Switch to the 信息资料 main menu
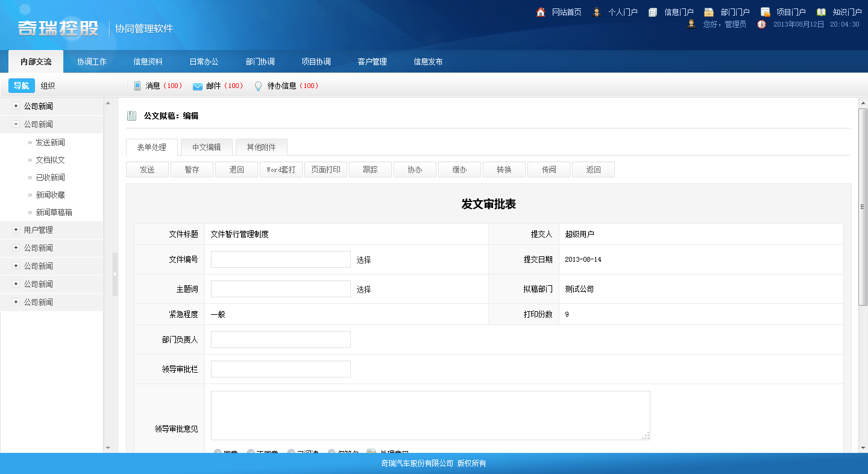Screen dimensions: 868x474 tap(148, 62)
